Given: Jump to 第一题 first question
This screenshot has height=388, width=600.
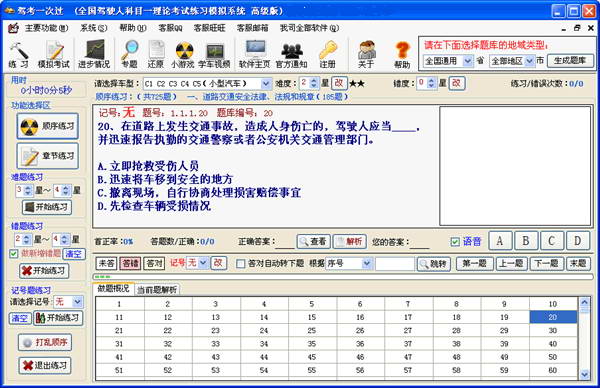Looking at the screenshot, I should (x=474, y=264).
